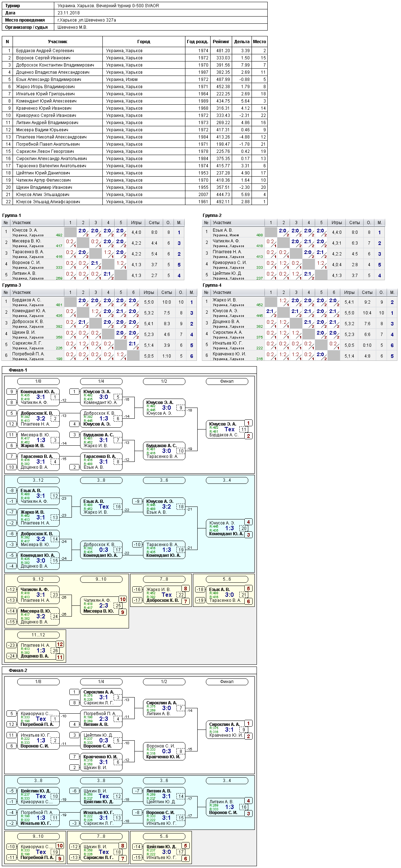Select the Финал-2 bracket heading
Screen dimensions: 401x868
tap(18, 671)
